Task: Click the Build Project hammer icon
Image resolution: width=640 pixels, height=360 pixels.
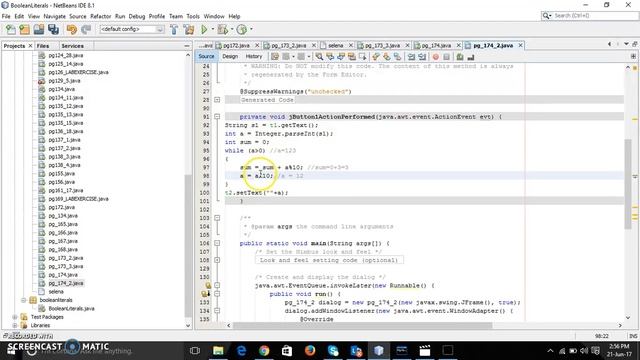Action: pyautogui.click(x=174, y=29)
